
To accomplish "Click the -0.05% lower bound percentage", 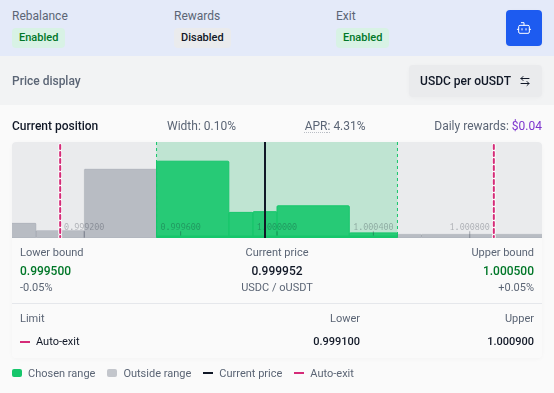I will pyautogui.click(x=36, y=287).
